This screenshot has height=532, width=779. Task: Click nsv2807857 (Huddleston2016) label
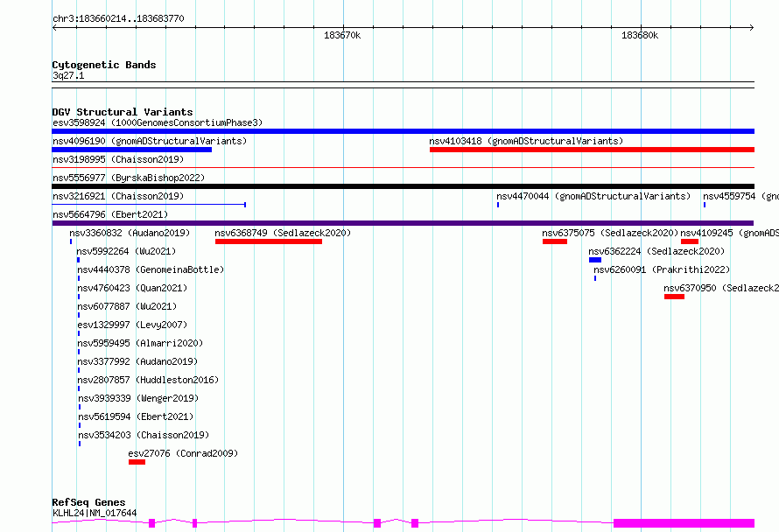(x=148, y=380)
